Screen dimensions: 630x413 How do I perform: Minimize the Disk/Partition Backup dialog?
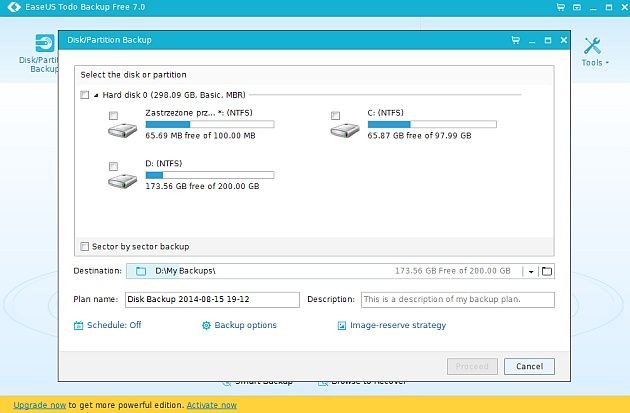(x=532, y=42)
